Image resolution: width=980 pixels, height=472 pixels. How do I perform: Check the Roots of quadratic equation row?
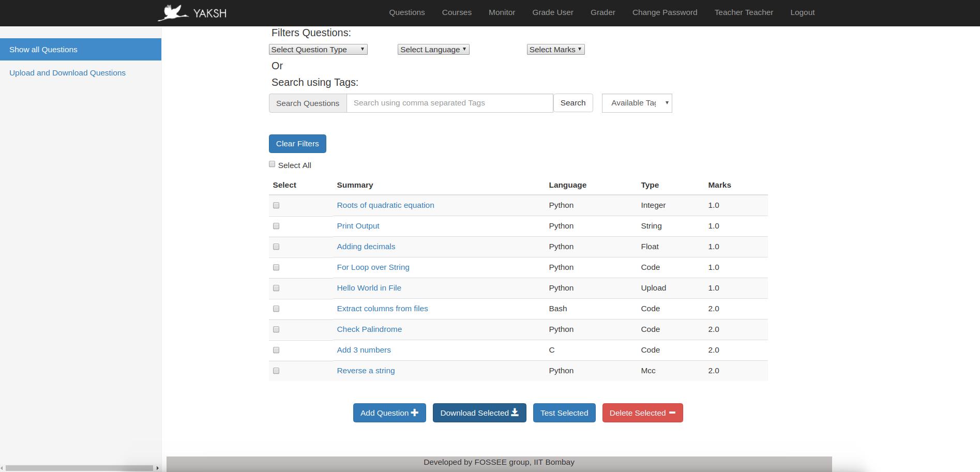pos(276,205)
